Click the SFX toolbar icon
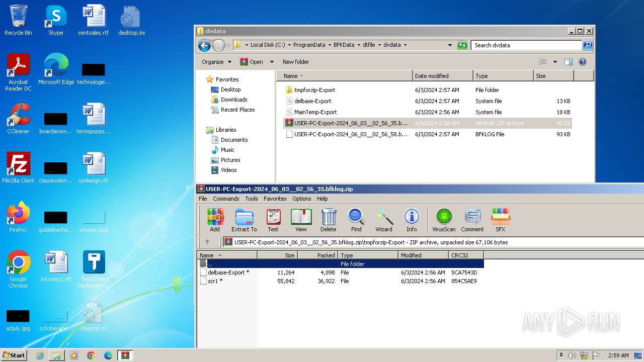Screen dimensions: 644x362 pyautogui.click(x=501, y=220)
